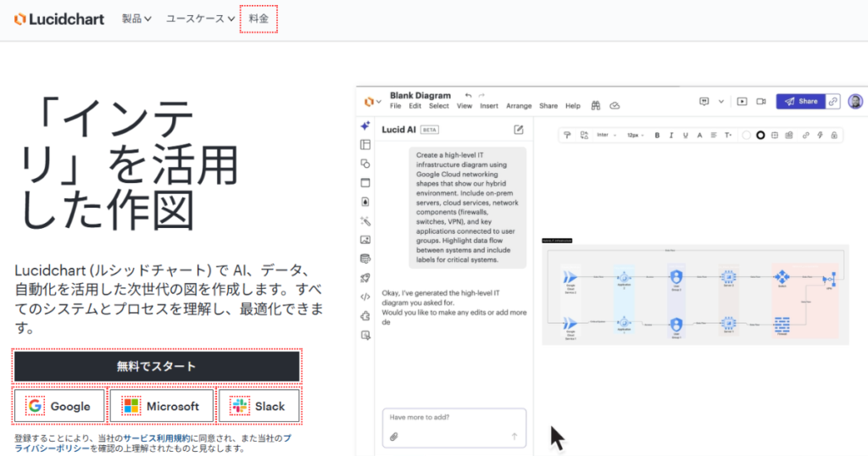Image resolution: width=868 pixels, height=456 pixels.
Task: Click the undo arrow beside Blank Diagram
Action: point(468,95)
